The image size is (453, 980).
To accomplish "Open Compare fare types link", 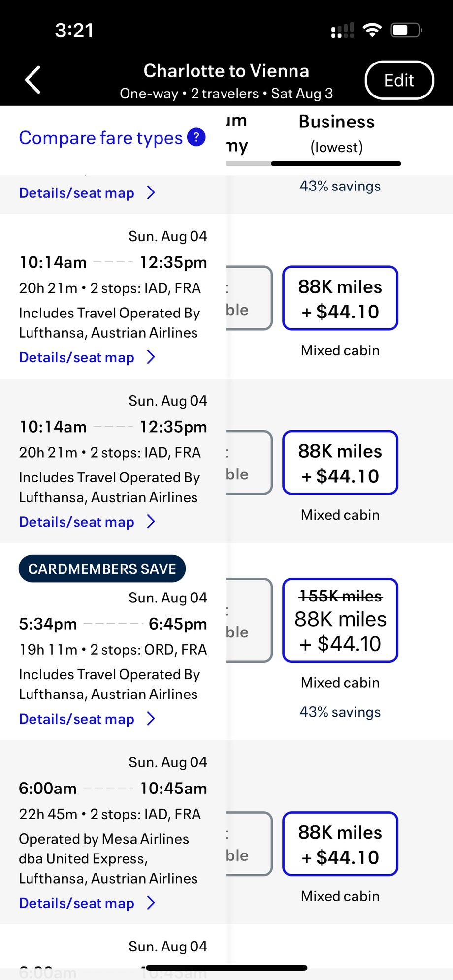I will 101,138.
